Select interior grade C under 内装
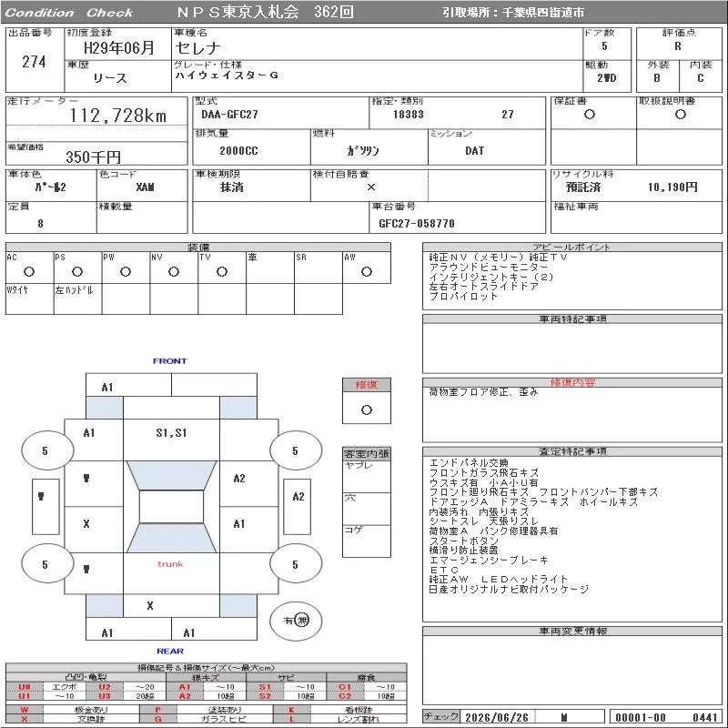The image size is (728, 728). coord(700,78)
